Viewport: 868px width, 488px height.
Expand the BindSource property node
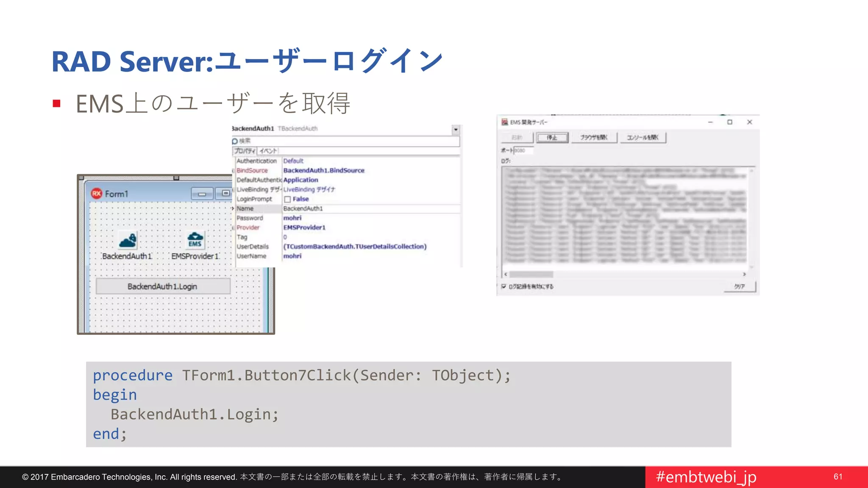(x=234, y=171)
